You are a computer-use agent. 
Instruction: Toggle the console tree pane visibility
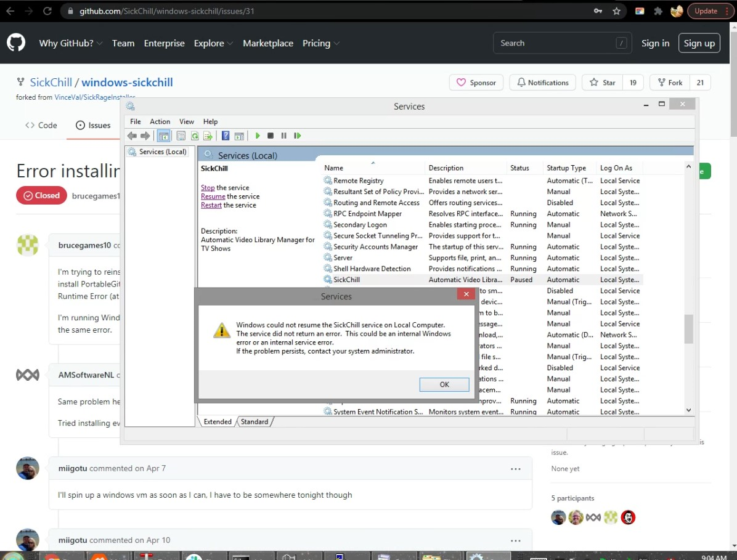[x=163, y=136]
